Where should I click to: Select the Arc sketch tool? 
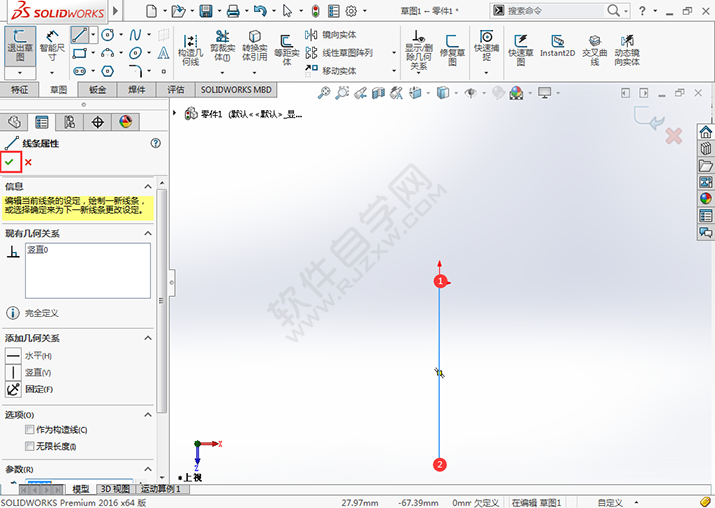pos(108,53)
